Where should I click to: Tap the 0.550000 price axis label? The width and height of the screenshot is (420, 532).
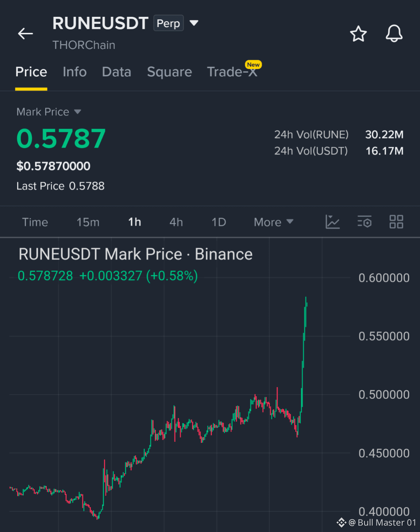click(384, 336)
